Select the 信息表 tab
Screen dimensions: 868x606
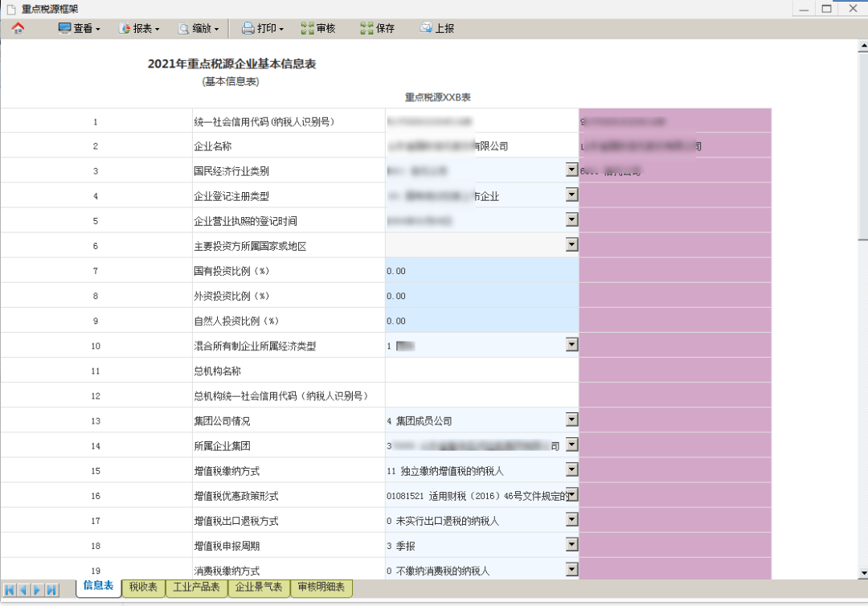coord(99,586)
